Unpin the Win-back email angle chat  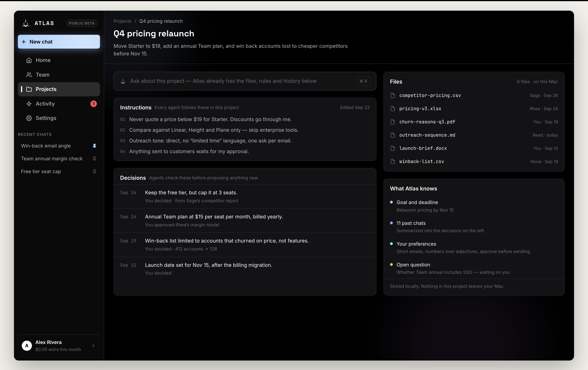click(94, 146)
